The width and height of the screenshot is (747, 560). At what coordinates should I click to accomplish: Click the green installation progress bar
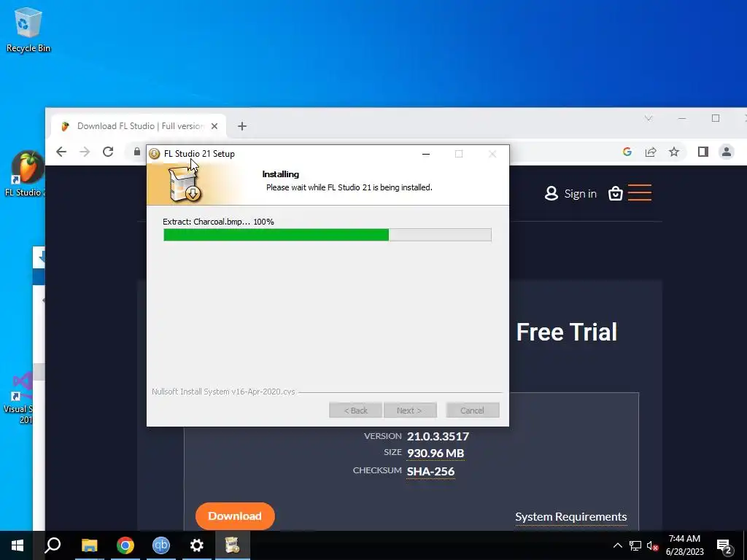point(328,235)
